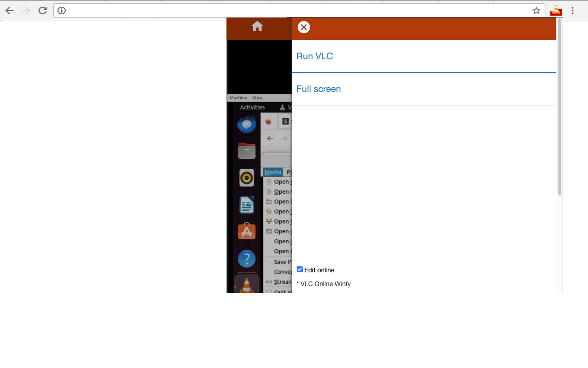Bookmark this page with the star icon
The image size is (588, 368).
point(536,11)
